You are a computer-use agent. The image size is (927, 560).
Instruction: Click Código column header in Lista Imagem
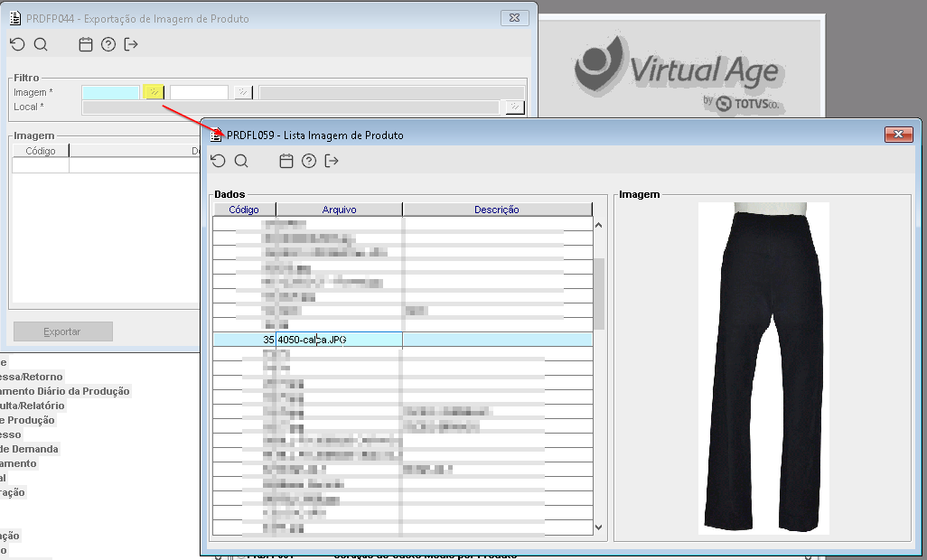click(x=244, y=210)
